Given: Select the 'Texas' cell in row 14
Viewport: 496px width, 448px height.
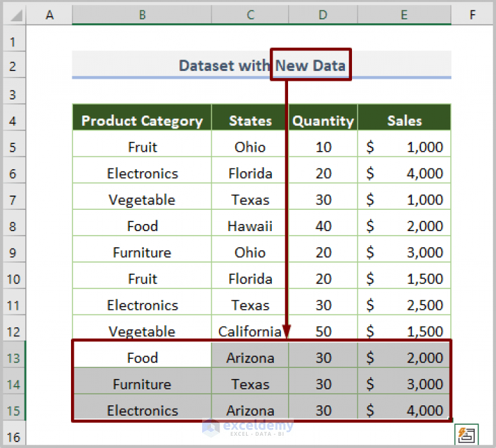Looking at the screenshot, I should click(250, 381).
